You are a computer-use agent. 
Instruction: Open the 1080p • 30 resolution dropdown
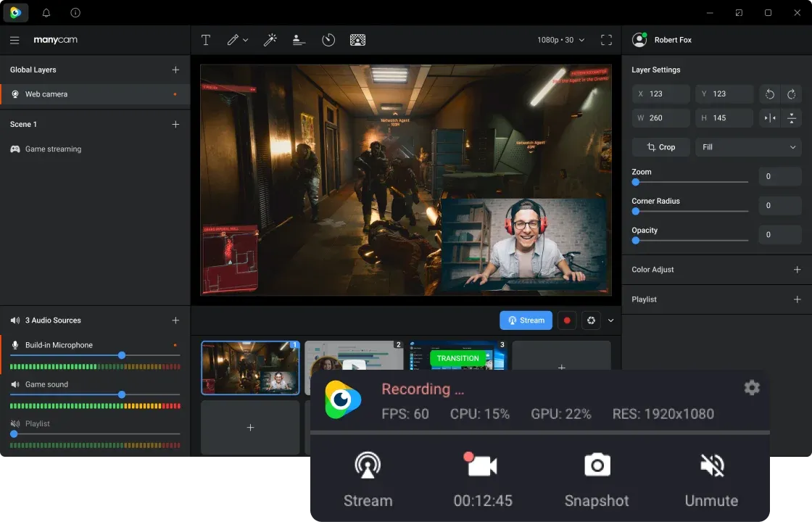[x=560, y=40]
